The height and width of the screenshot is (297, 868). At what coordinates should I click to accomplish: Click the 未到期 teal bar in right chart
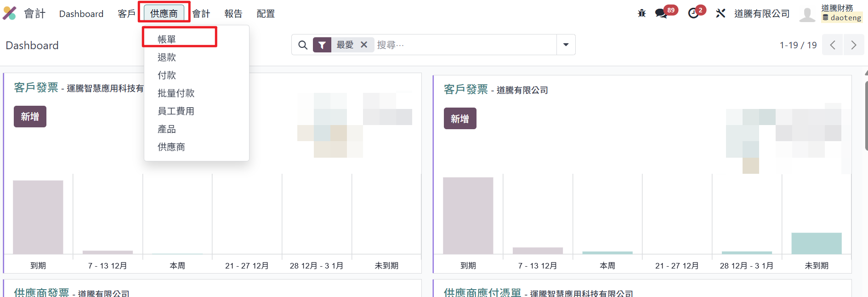[x=816, y=243]
